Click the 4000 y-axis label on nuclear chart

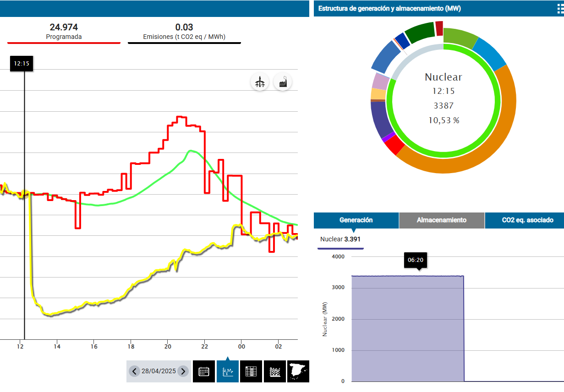338,257
